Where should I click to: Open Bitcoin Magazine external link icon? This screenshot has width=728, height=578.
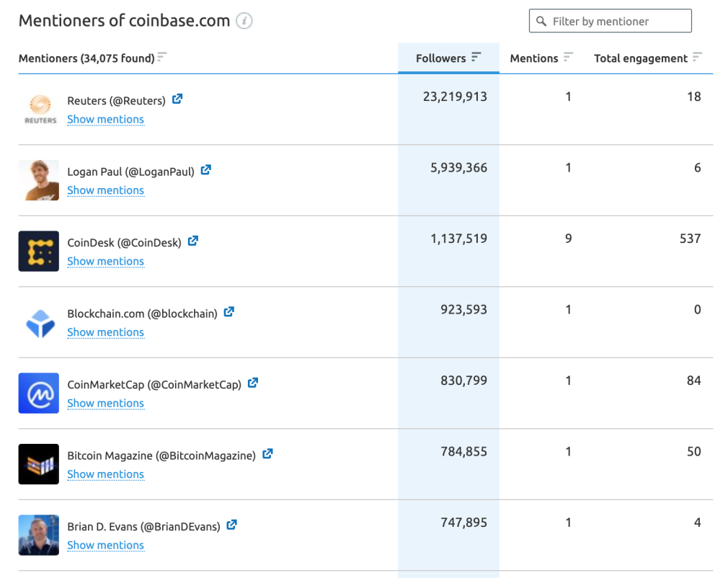coord(267,454)
